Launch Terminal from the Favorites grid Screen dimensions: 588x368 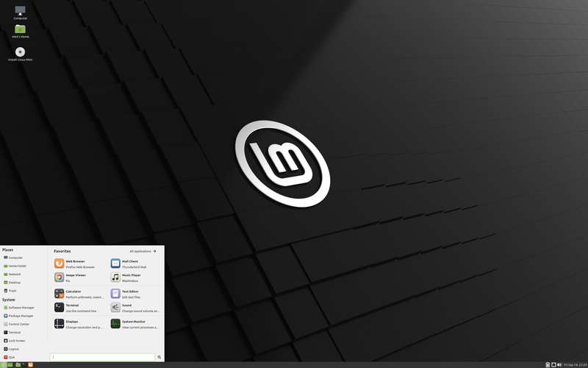tap(79, 308)
